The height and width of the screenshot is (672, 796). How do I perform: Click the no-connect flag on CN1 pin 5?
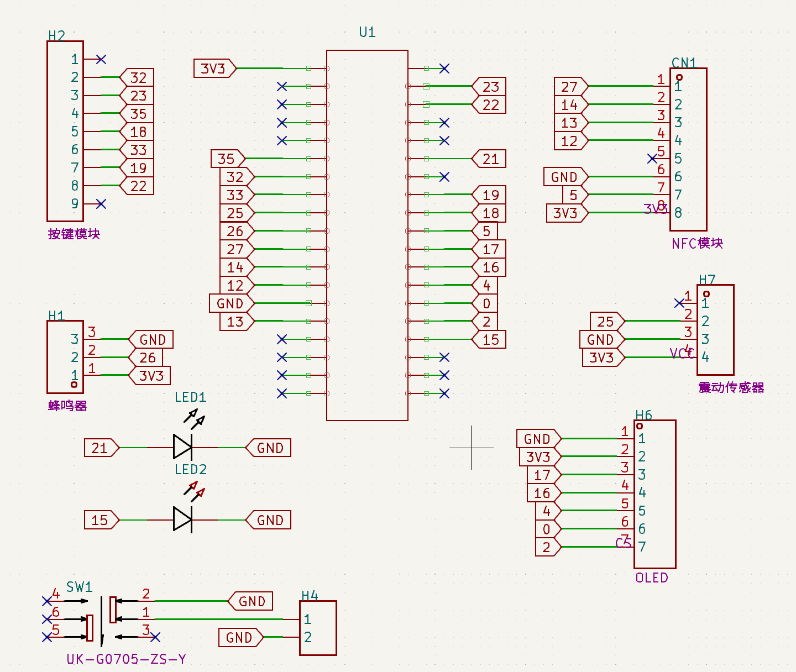(652, 159)
